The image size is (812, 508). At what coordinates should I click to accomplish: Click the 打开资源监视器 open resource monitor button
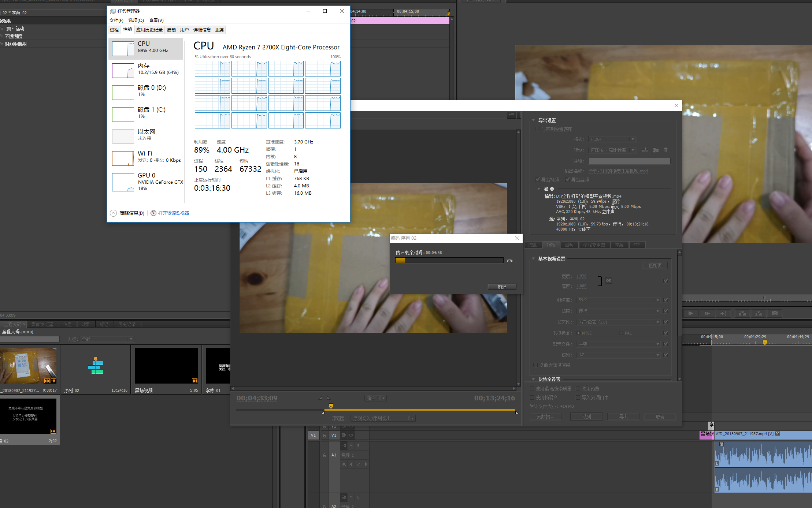171,213
